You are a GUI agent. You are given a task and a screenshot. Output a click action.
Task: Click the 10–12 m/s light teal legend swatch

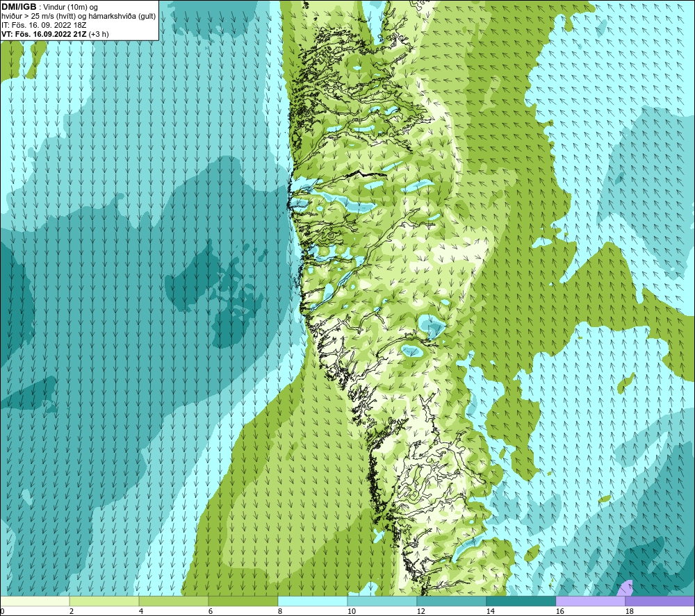382,601
